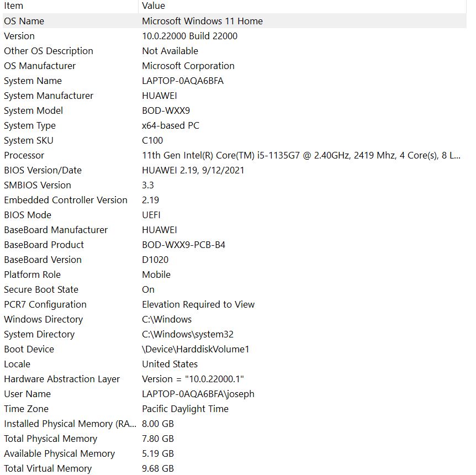
Task: Select SMBIOS Version row label
Action: (38, 185)
